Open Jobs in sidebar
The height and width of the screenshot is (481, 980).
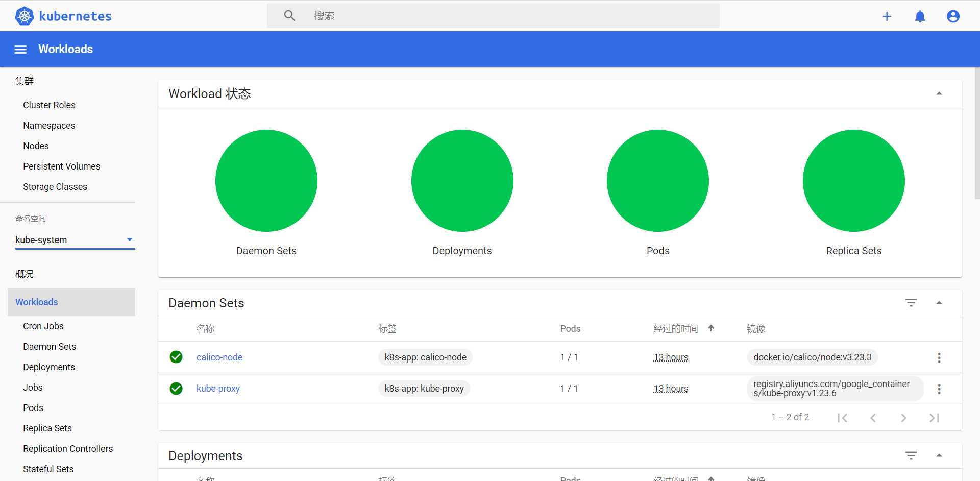33,388
